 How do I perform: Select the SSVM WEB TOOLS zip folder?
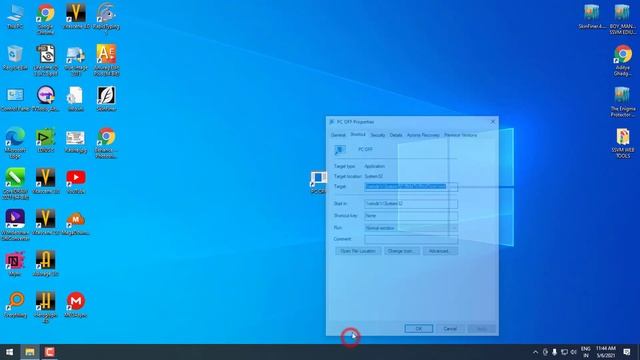pos(622,143)
